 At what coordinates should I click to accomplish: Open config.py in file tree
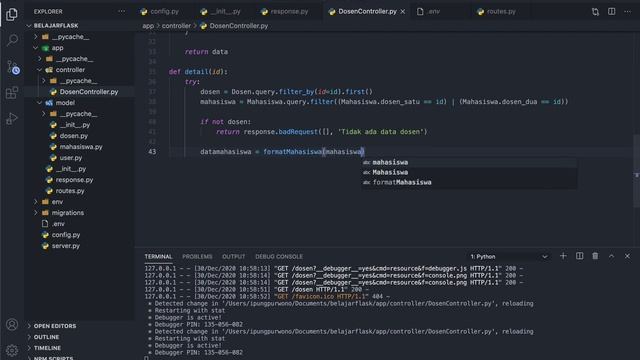(65, 235)
